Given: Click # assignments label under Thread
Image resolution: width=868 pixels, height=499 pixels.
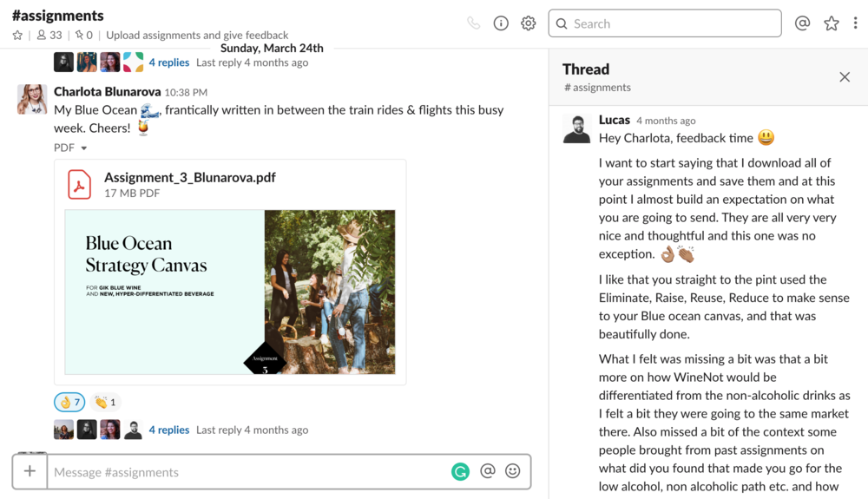Looking at the screenshot, I should click(597, 88).
